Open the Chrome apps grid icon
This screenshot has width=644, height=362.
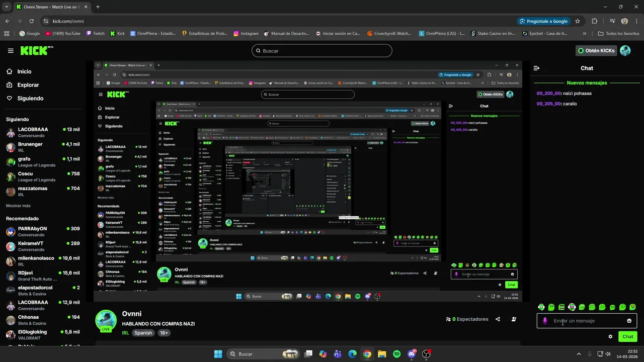(x=7, y=34)
